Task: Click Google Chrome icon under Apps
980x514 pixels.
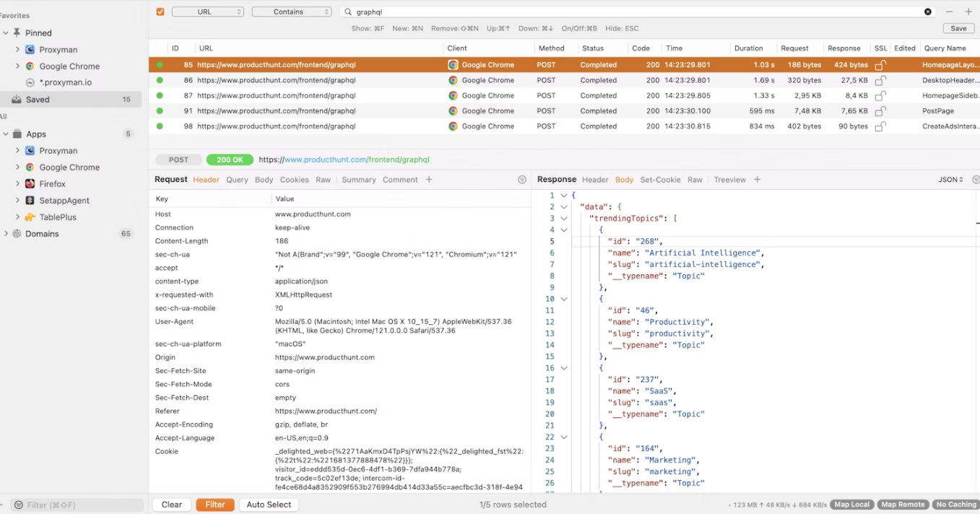Action: 30,167
